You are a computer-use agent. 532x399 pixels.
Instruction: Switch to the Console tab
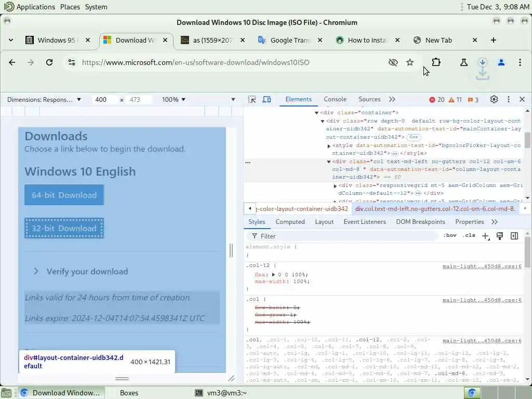[335, 99]
